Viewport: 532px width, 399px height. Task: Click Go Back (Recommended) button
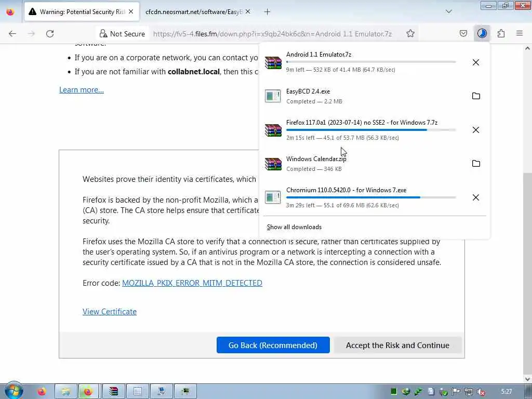(273, 345)
